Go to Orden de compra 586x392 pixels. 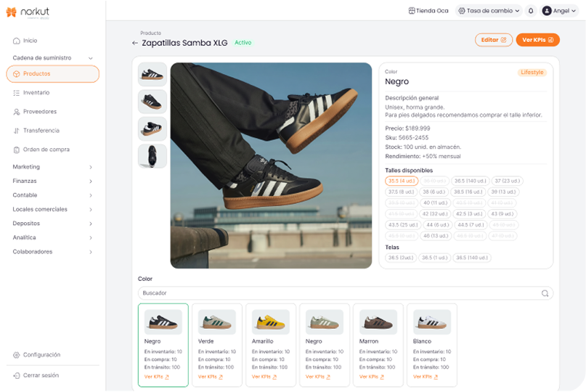point(46,150)
